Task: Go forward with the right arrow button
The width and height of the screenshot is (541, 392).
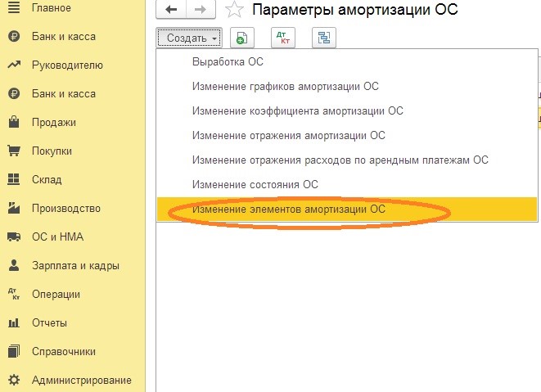Action: click(x=201, y=9)
